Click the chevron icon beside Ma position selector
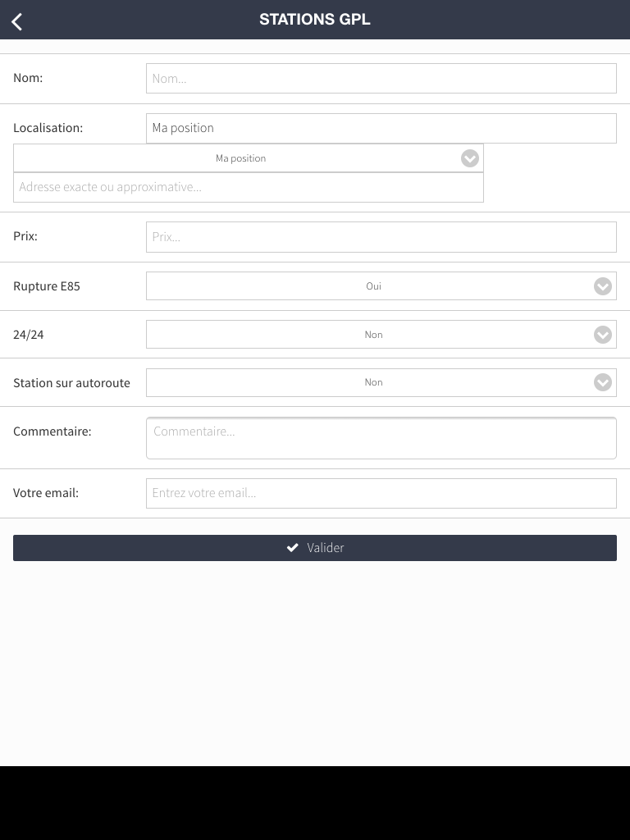Screen dimensions: 630x840 tap(470, 158)
